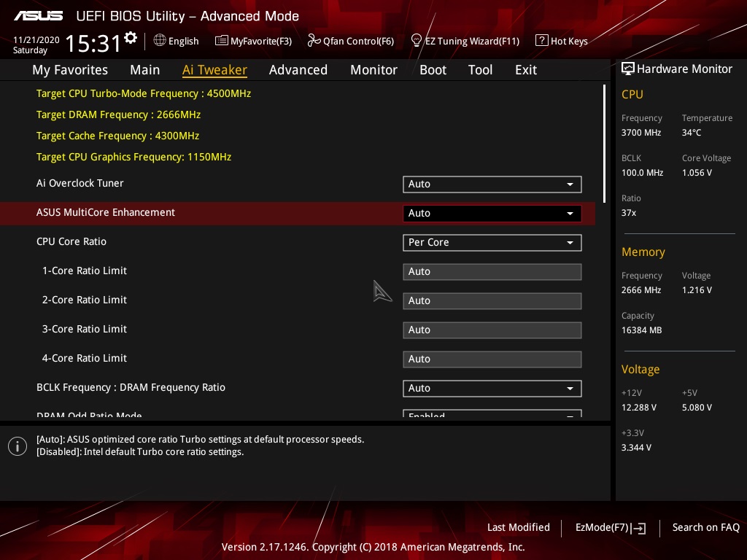Click BCLK Frequency : DRAM Frequency Ratio label
The image size is (747, 560).
coord(131,387)
